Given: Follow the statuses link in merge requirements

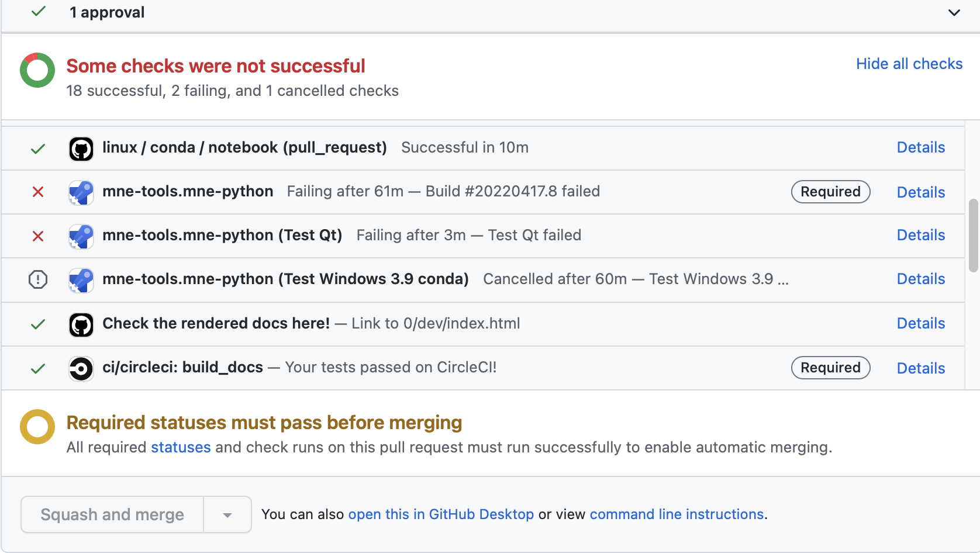Looking at the screenshot, I should click(x=181, y=447).
